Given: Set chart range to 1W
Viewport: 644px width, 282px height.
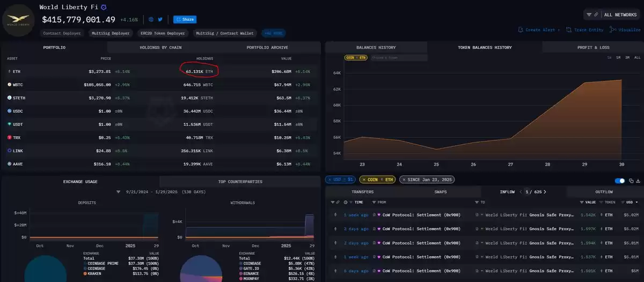Looking at the screenshot, I should [x=609, y=57].
